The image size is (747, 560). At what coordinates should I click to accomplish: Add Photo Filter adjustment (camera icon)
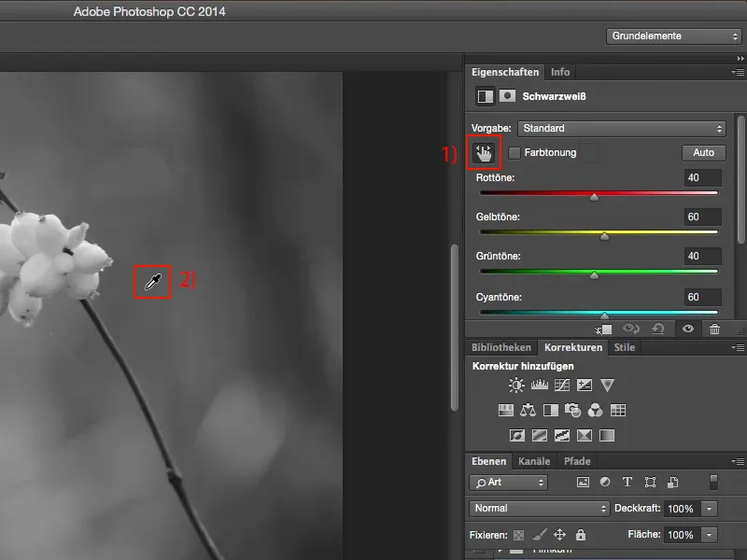pyautogui.click(x=572, y=410)
